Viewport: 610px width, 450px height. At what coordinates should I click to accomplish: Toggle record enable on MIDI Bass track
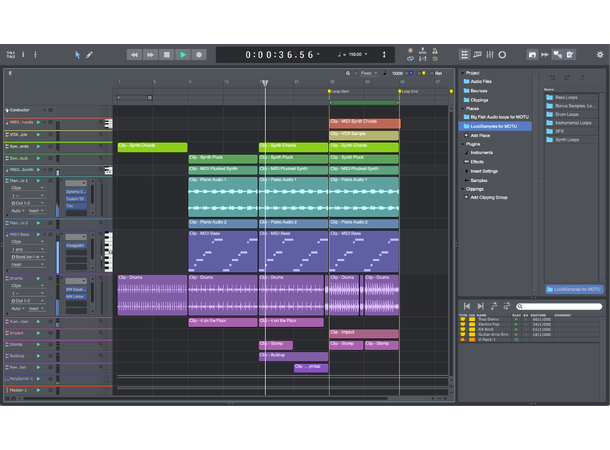(x=44, y=235)
